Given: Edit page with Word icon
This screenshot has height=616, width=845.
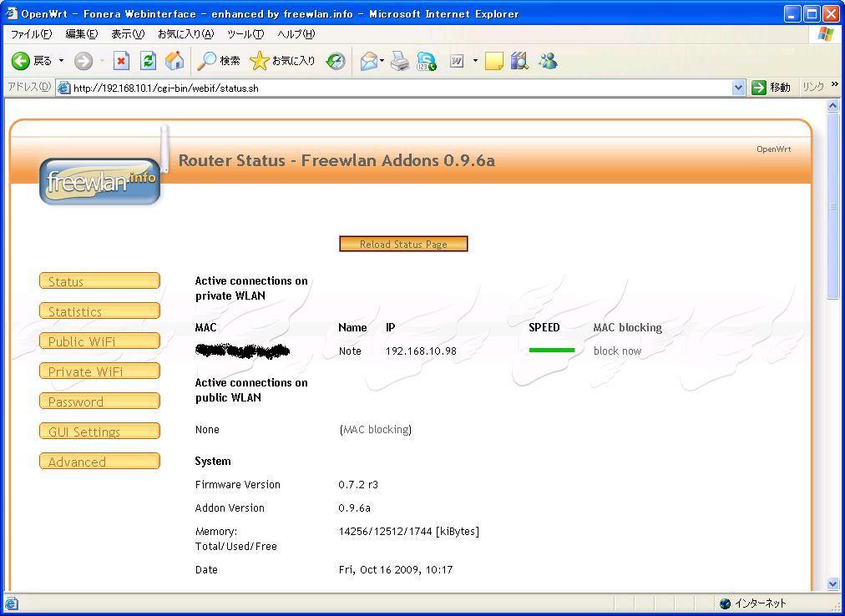Looking at the screenshot, I should (457, 61).
